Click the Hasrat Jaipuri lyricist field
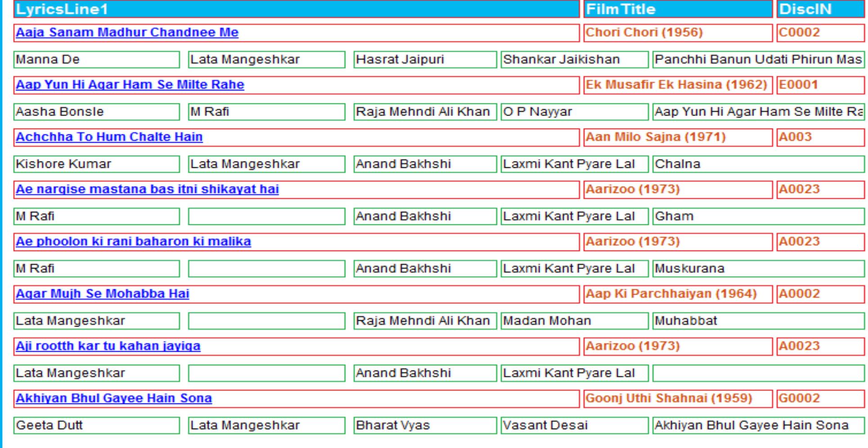 pos(425,59)
